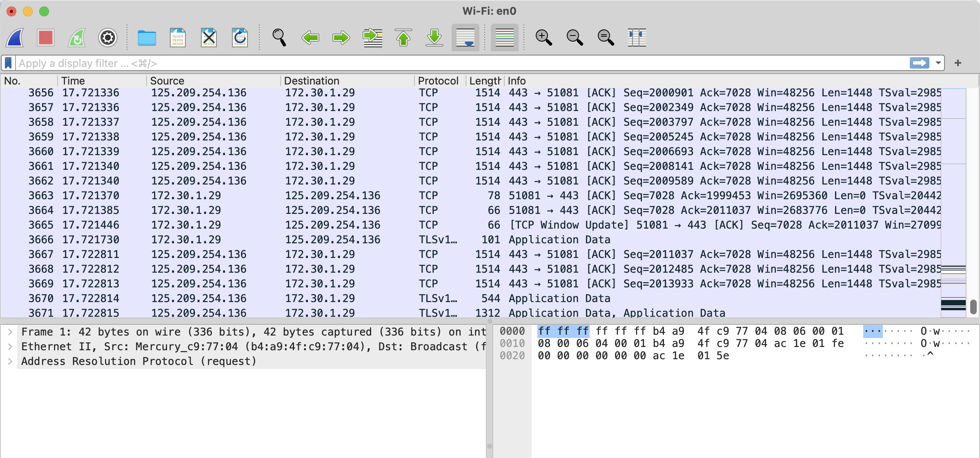Click the resize columns icon
Image resolution: width=980 pixels, height=458 pixels.
pos(637,38)
